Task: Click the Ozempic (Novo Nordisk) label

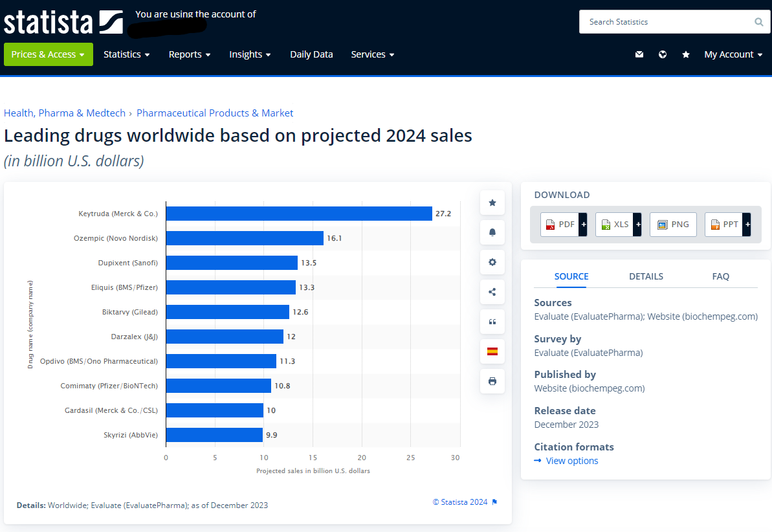Action: [x=116, y=238]
